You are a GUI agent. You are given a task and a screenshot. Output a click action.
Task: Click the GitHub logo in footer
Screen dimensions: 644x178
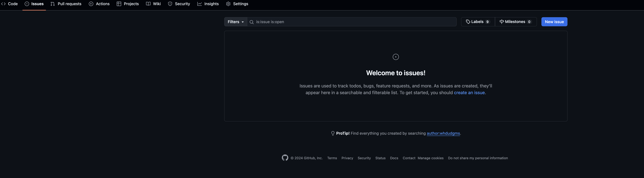(x=285, y=158)
